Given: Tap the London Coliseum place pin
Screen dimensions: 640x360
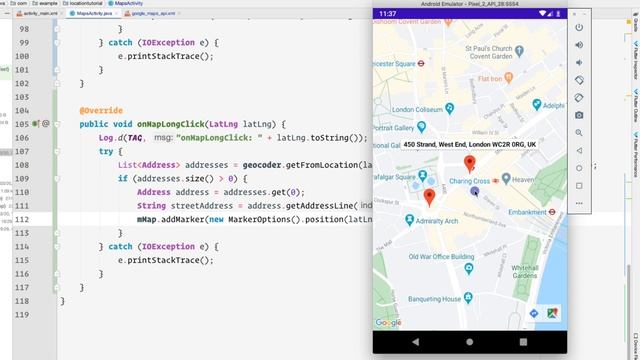Looking at the screenshot, I should coord(449,109).
